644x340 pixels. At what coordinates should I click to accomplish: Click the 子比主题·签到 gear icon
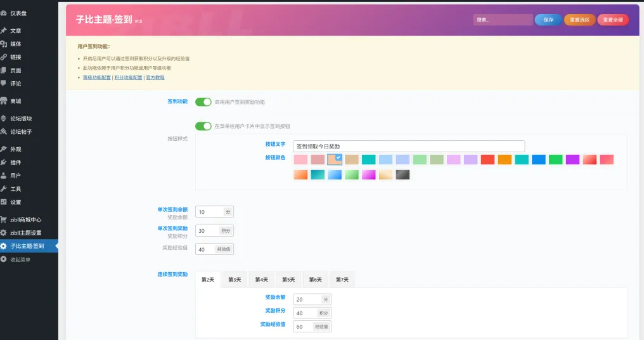point(3,246)
